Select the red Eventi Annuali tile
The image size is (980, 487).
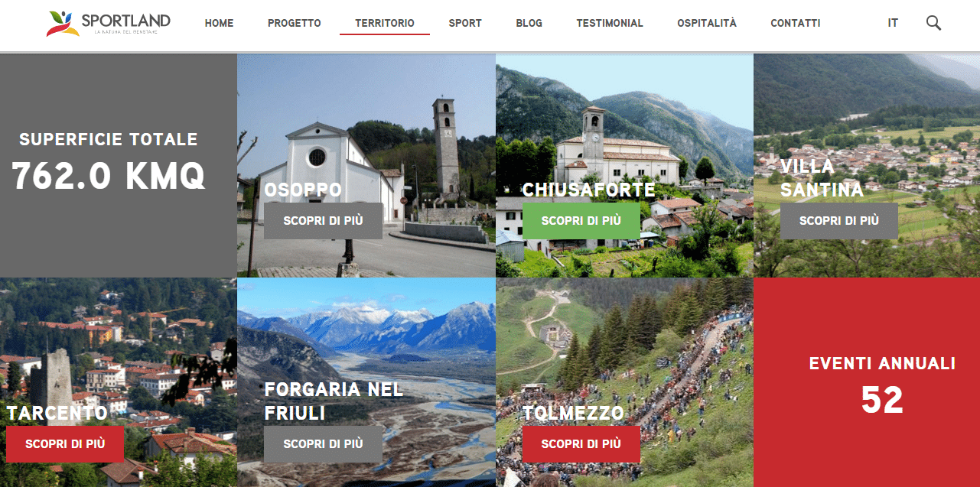click(x=867, y=382)
